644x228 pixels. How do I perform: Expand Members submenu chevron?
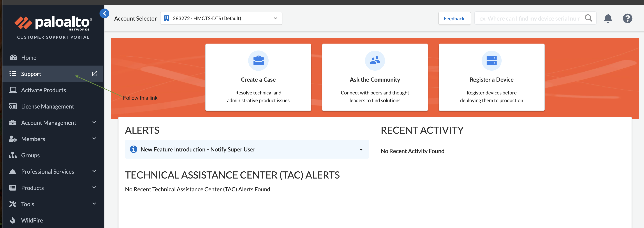[x=94, y=138]
